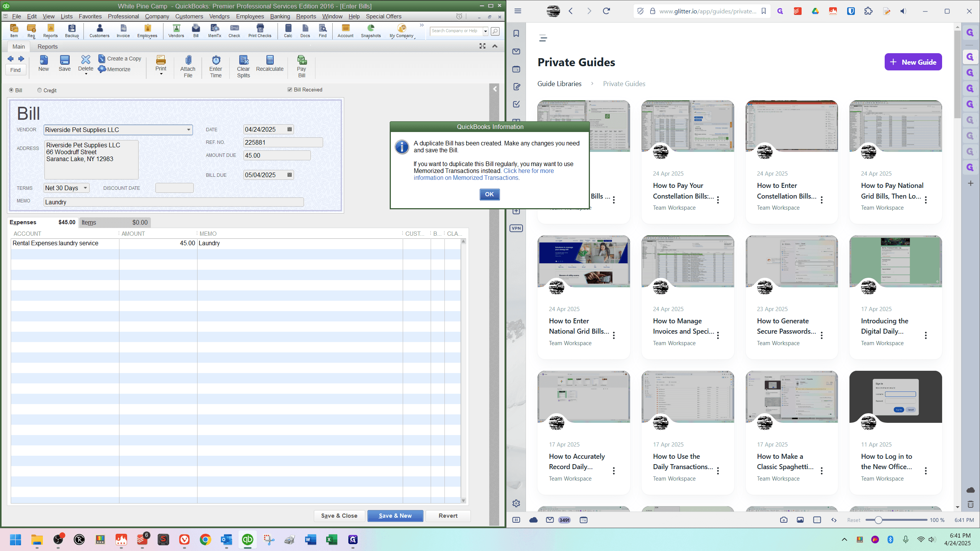This screenshot has height=551, width=980.
Task: Open the Banking menu
Action: [x=280, y=16]
